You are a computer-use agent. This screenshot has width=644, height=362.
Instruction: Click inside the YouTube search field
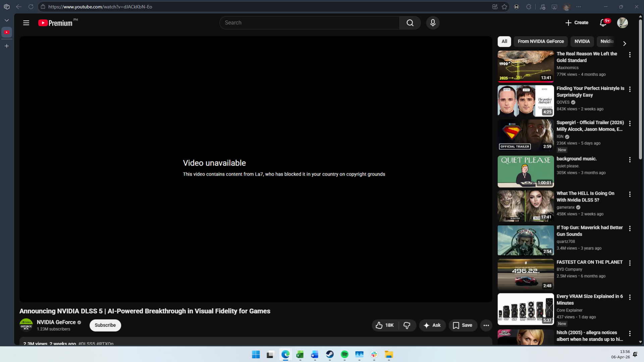point(309,23)
